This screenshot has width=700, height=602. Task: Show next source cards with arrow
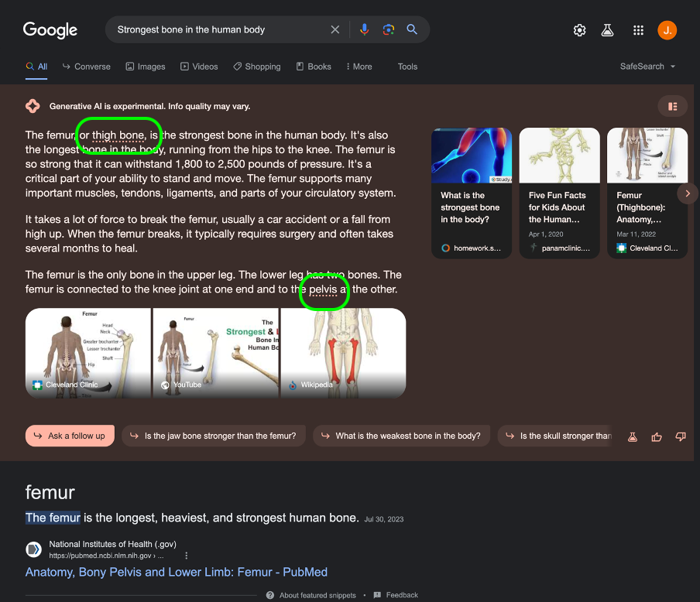pos(688,193)
